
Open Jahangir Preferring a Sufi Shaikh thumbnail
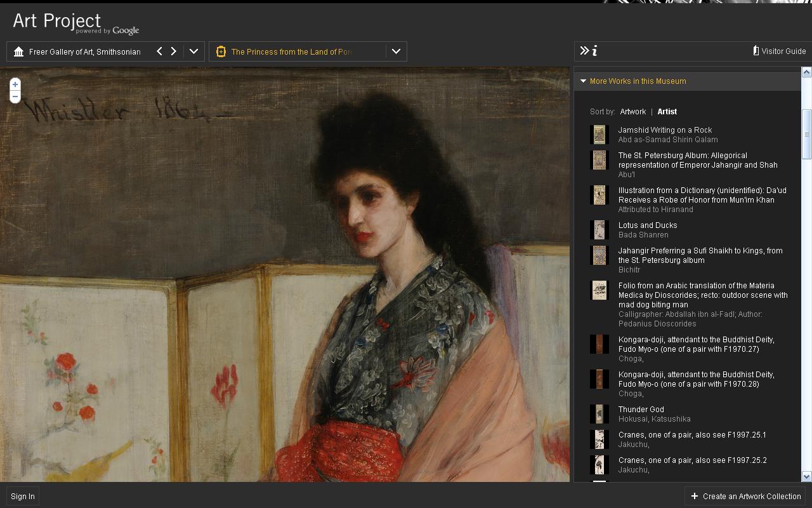coord(599,255)
